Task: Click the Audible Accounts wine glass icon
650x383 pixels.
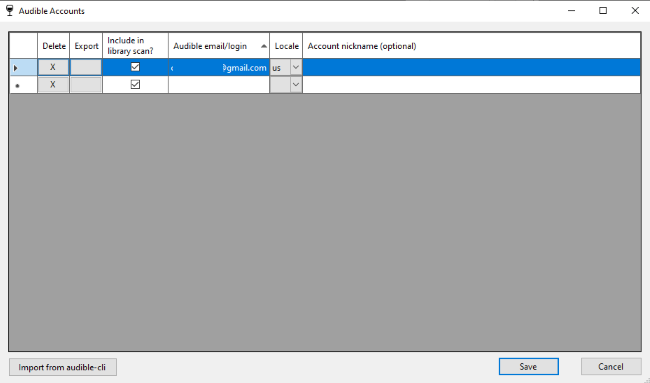Action: [x=10, y=11]
